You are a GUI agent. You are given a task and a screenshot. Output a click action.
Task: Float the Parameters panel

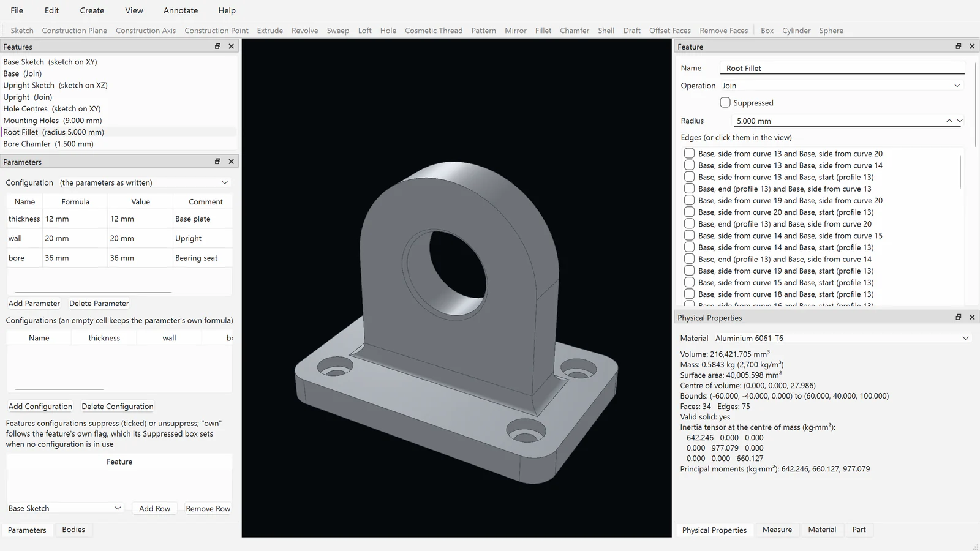(x=217, y=162)
